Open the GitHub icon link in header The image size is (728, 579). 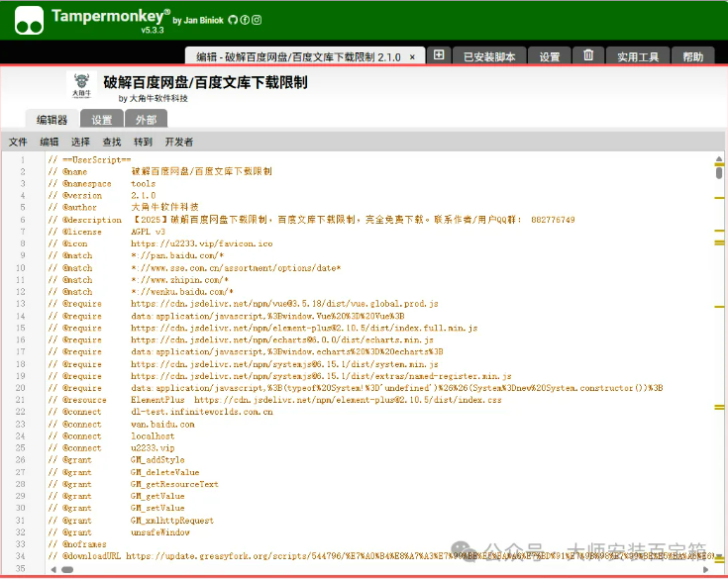tap(233, 20)
